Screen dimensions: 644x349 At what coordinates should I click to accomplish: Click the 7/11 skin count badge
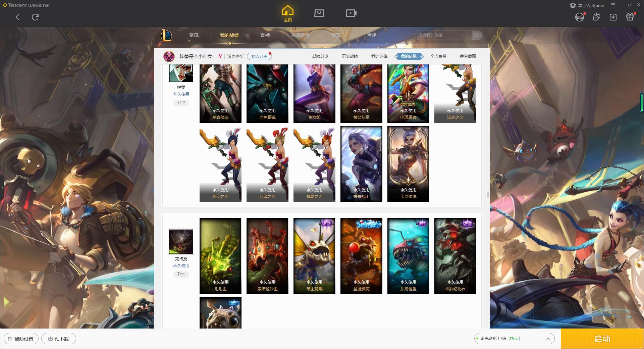(x=181, y=274)
